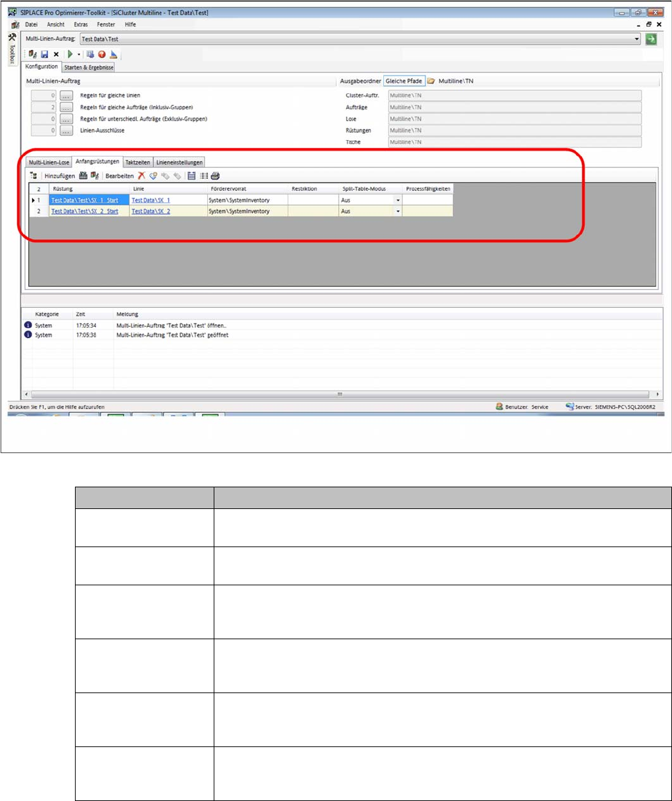Viewport: 672px width, 801px height.
Task: Click the second greyed tag icon in setups toolbar
Action: pos(177,176)
